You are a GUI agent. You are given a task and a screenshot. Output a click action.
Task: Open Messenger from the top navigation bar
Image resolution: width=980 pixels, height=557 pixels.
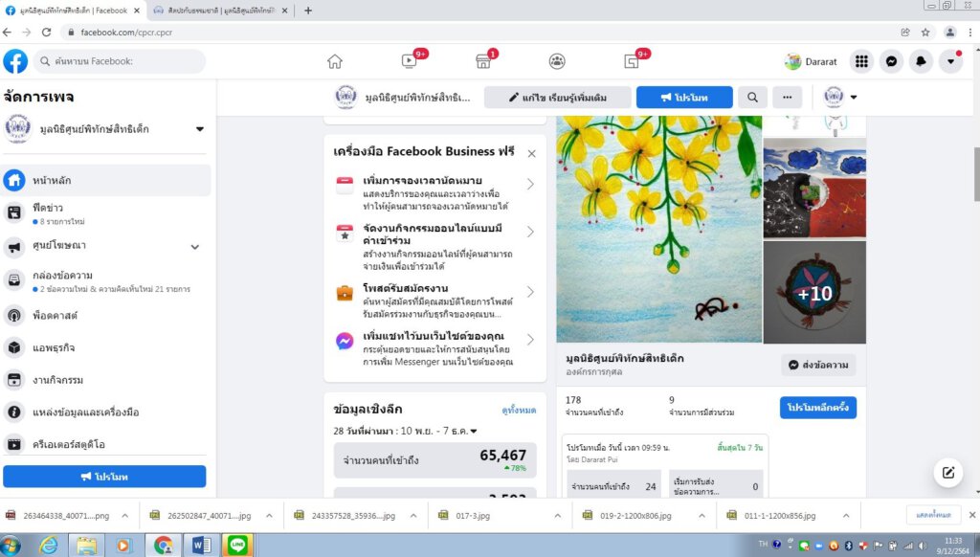[x=891, y=60]
